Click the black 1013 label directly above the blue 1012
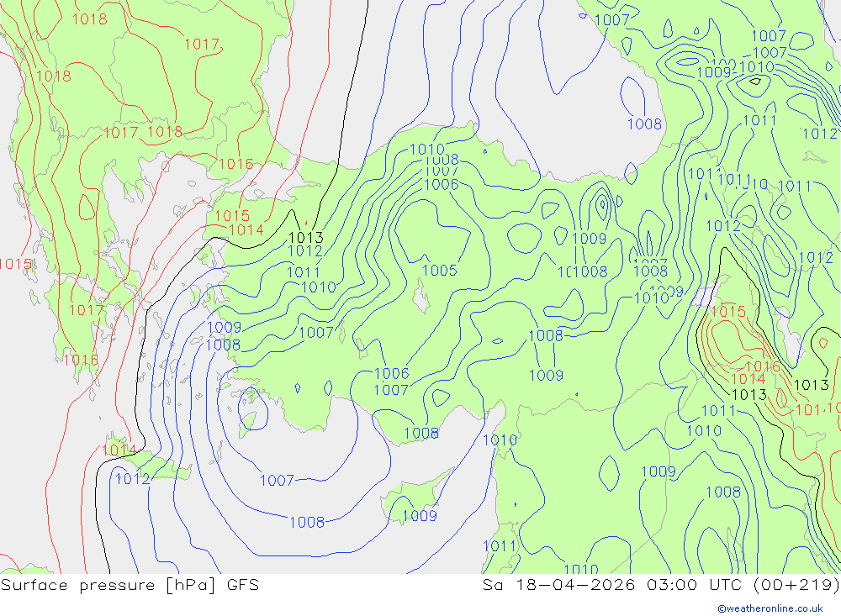This screenshot has height=616, width=841. click(x=306, y=238)
